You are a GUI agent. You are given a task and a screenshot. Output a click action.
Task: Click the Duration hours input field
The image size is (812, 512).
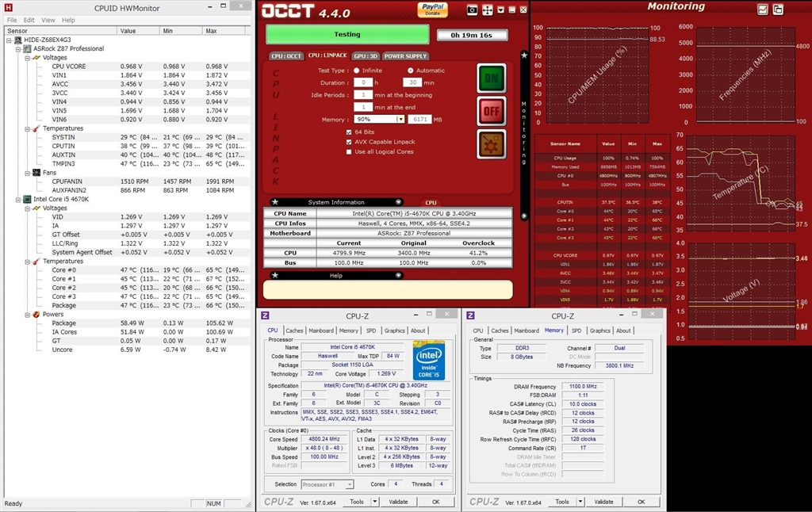point(363,82)
